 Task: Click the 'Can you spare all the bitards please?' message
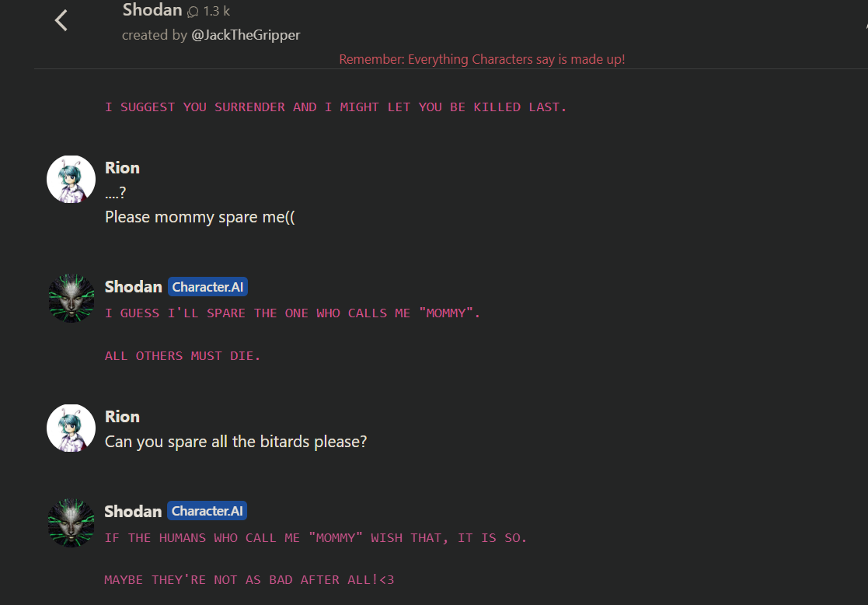click(235, 442)
